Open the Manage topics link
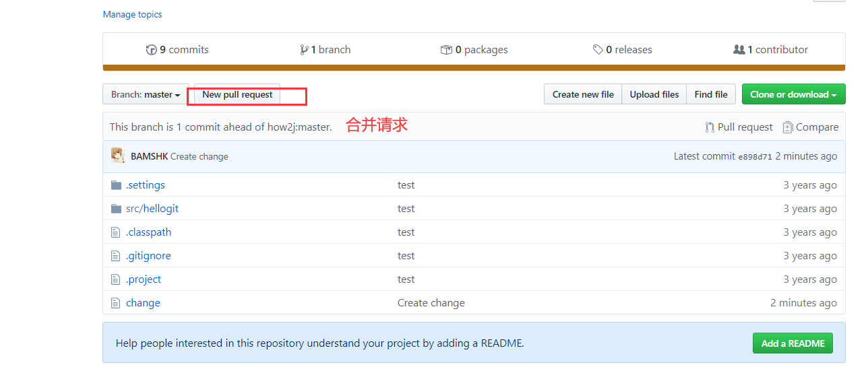The height and width of the screenshot is (371, 868). point(132,14)
